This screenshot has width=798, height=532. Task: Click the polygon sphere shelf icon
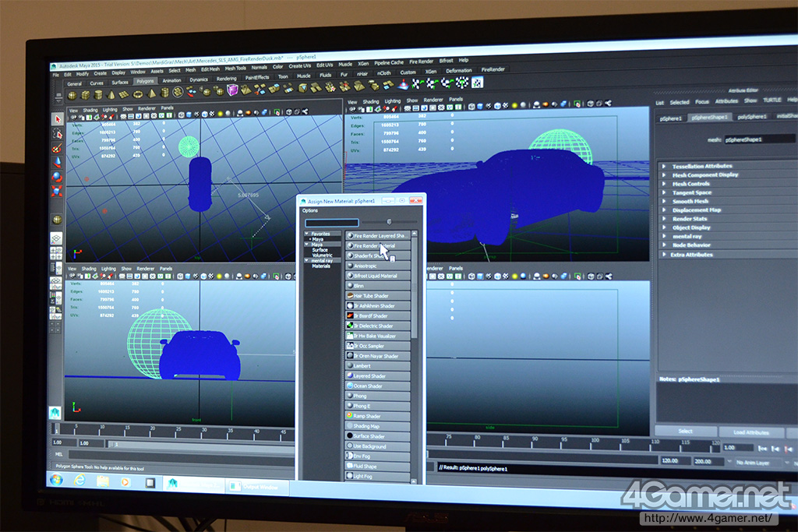[x=72, y=94]
